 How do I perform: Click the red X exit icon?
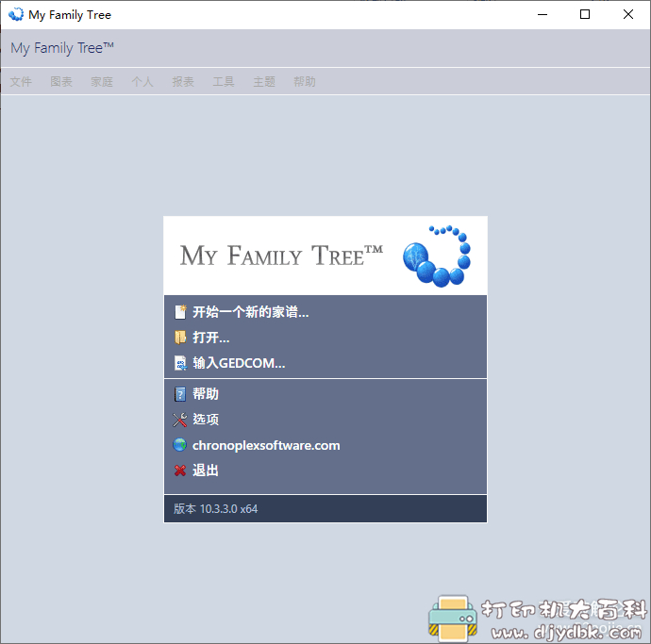tap(180, 471)
